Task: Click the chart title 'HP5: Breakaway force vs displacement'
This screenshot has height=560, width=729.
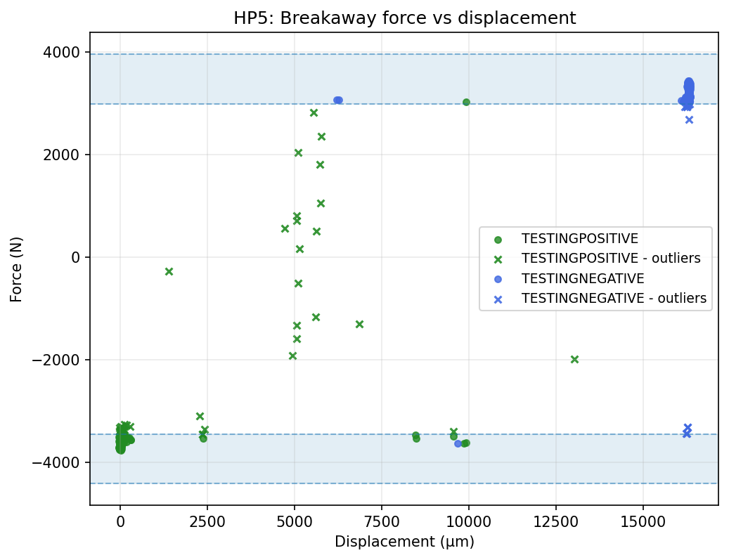Action: [404, 18]
